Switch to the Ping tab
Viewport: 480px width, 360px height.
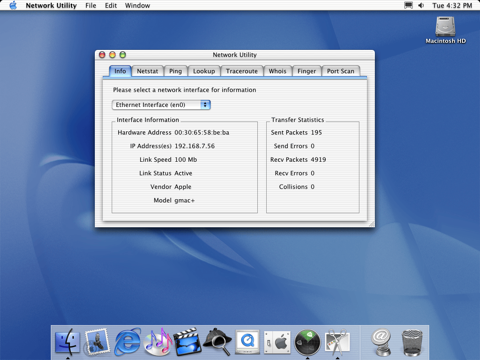pyautogui.click(x=175, y=71)
